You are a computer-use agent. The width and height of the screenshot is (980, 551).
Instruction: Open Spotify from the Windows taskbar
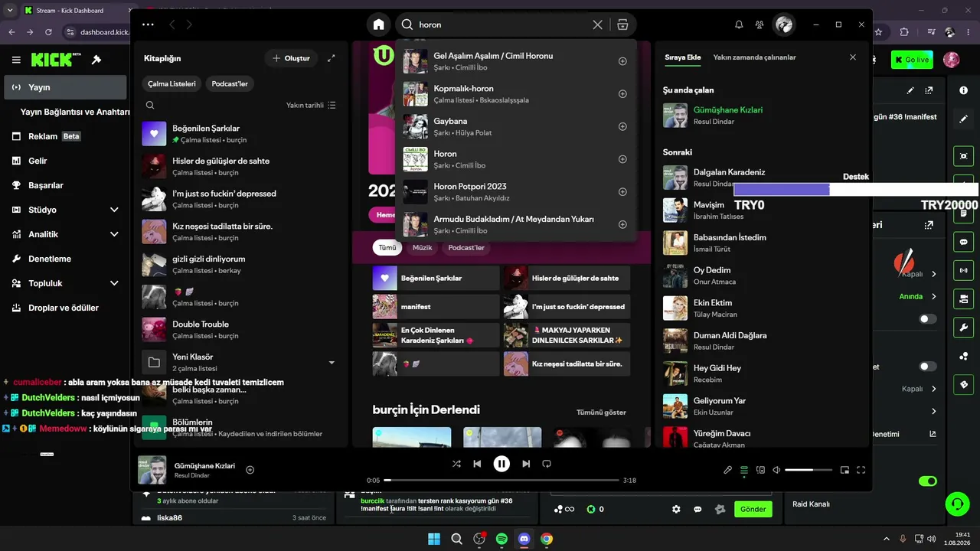coord(501,539)
